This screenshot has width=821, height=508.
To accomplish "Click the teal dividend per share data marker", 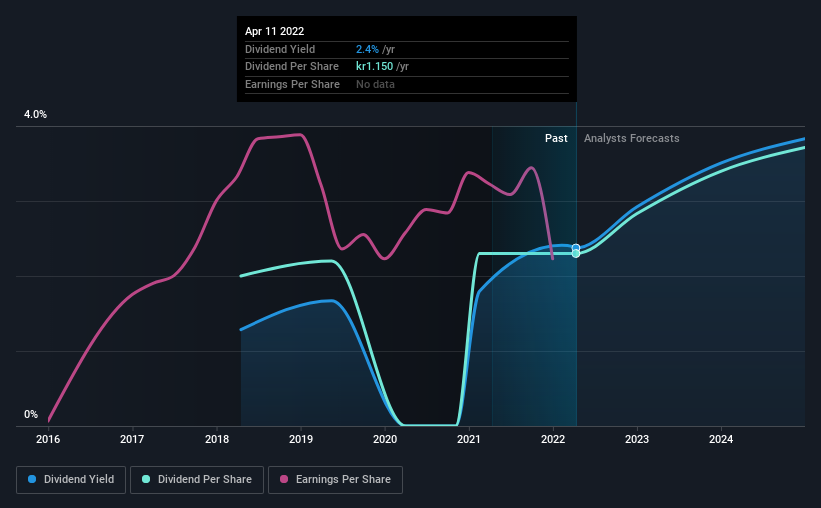I will coord(576,254).
